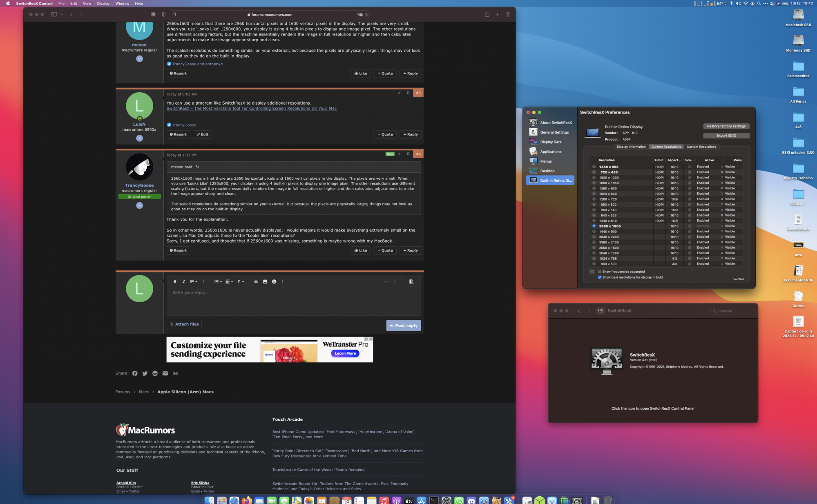Image resolution: width=817 pixels, height=504 pixels.
Task: Open the SwitchResX website link in post
Action: [x=251, y=109]
